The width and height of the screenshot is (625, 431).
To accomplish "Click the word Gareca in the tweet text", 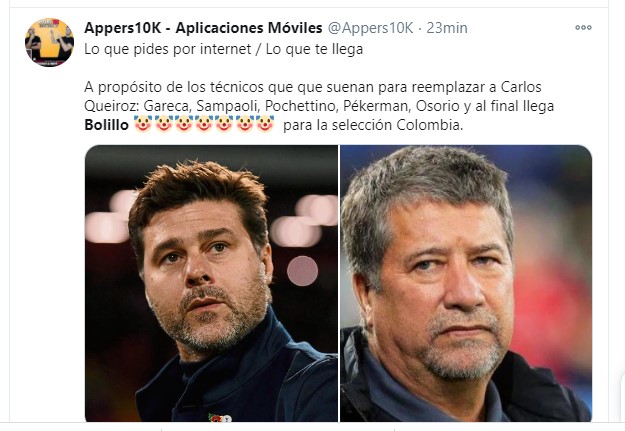I will point(167,106).
